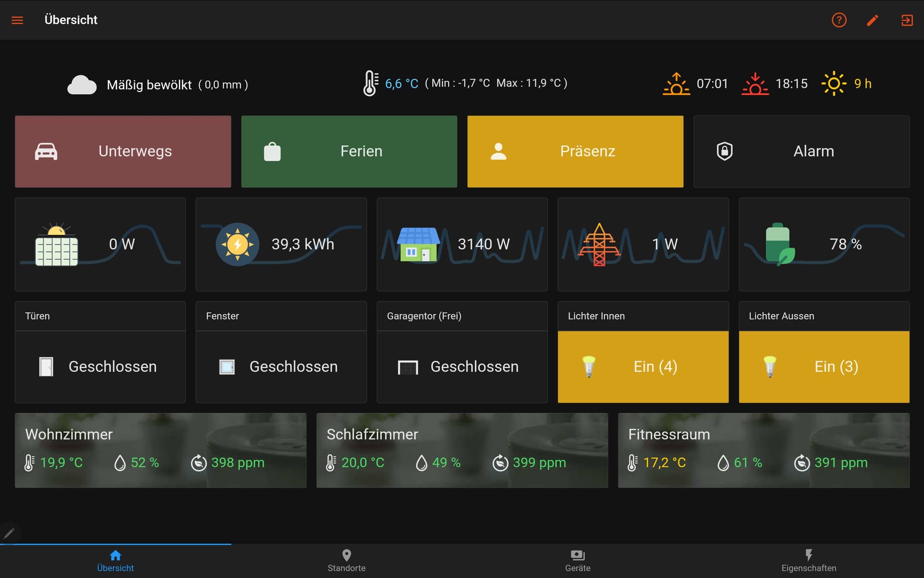The image size is (924, 578).
Task: Toggle the Unterwegs mode tile
Action: 123,151
